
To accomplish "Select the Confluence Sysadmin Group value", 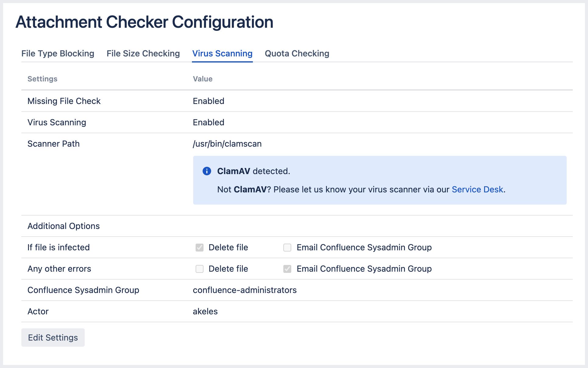I will (244, 290).
